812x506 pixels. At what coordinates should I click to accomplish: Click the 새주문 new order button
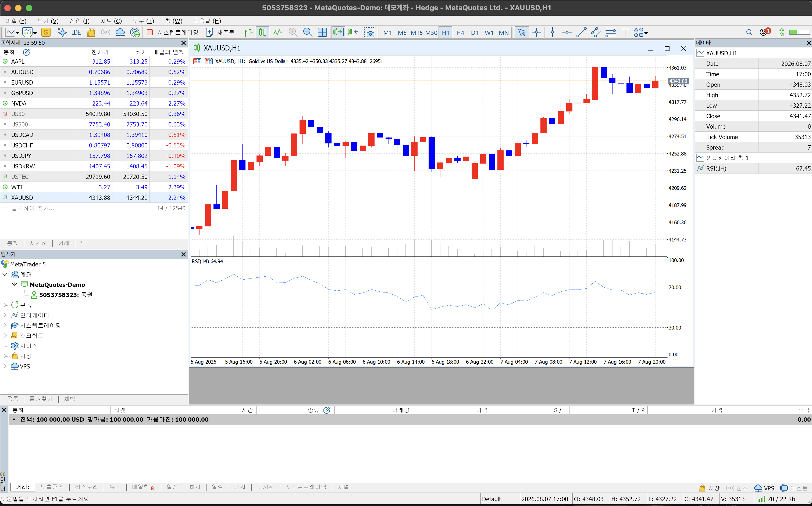[x=220, y=32]
